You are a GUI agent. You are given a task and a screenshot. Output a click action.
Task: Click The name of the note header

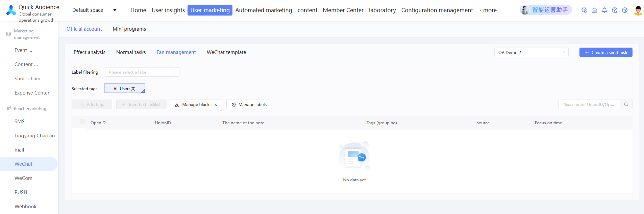click(x=243, y=123)
